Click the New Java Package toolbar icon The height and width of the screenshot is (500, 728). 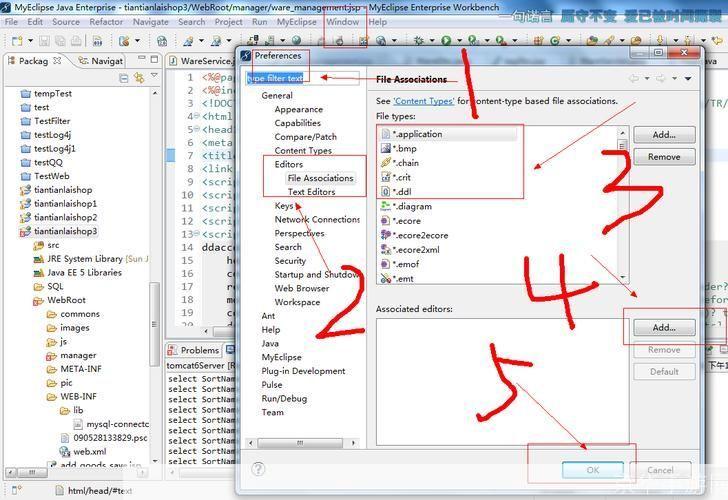pos(538,41)
